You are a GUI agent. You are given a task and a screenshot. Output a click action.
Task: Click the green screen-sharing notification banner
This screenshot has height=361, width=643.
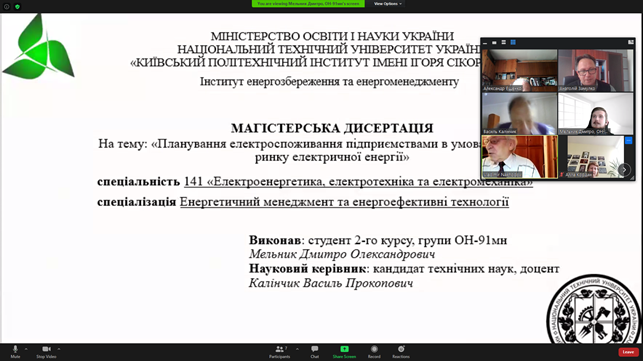tap(308, 4)
